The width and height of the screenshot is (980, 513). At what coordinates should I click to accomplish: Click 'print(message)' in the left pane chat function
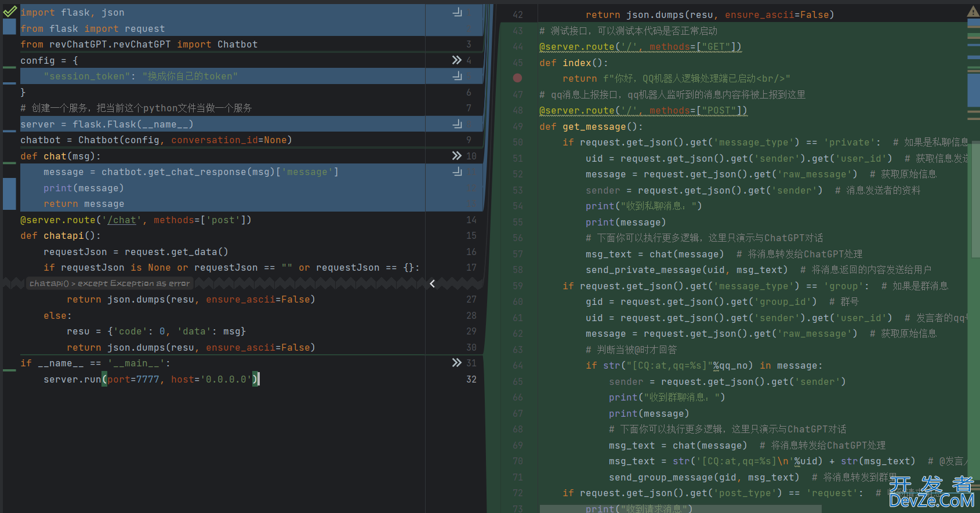click(x=84, y=188)
